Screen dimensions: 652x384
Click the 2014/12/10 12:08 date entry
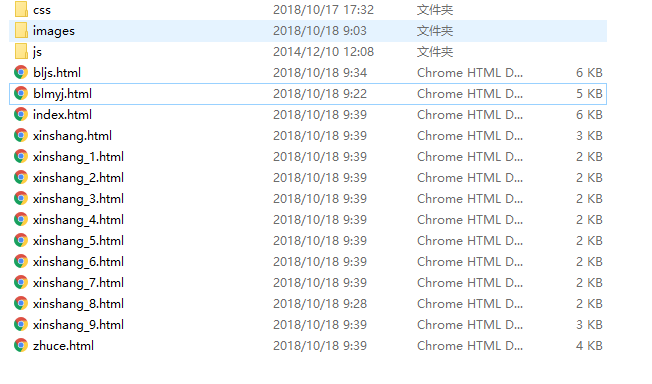pyautogui.click(x=323, y=52)
